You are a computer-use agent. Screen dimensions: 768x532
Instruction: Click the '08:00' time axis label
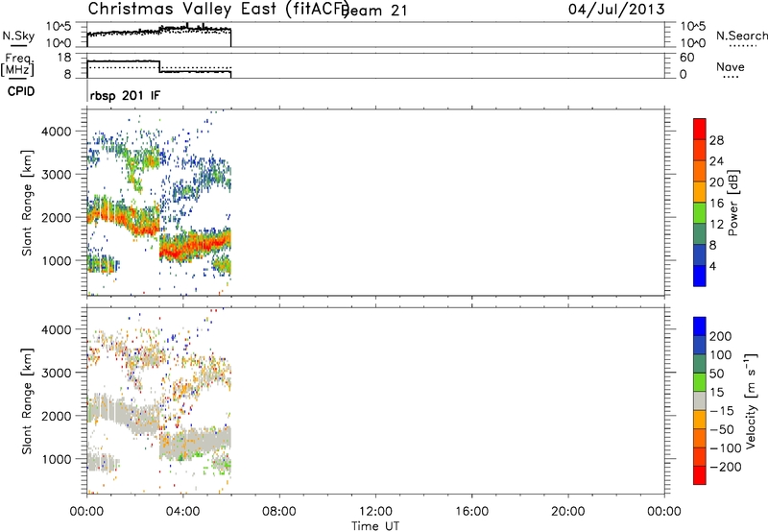tap(278, 512)
